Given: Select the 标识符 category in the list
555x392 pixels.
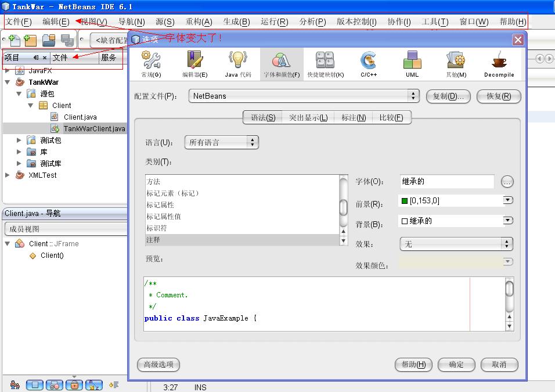Looking at the screenshot, I should click(243, 228).
